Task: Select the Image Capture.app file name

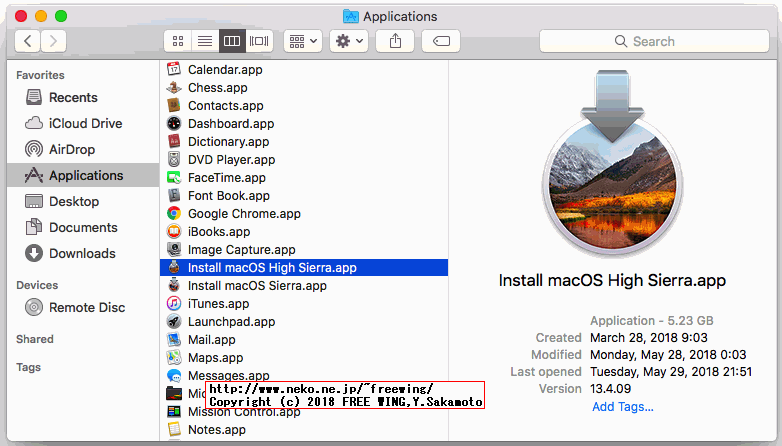Action: pyautogui.click(x=241, y=250)
